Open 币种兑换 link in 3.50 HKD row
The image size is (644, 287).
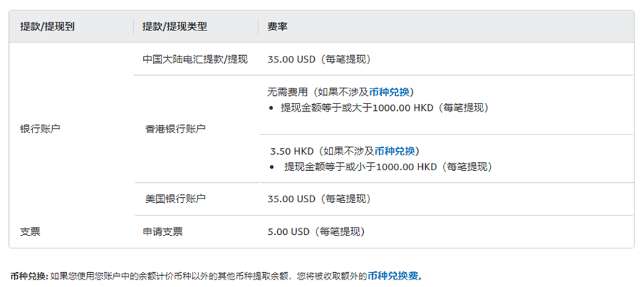[x=395, y=151]
